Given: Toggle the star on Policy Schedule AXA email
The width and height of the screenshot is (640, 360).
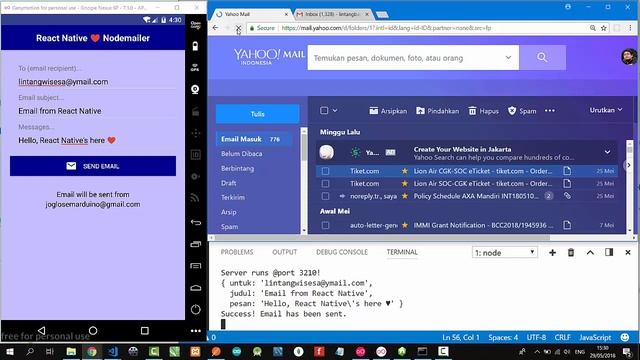Looking at the screenshot, I should point(404,196).
